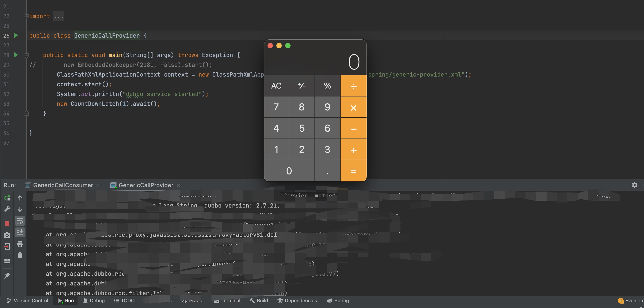
Task: Stop the running process with the red stop button
Action: (7, 223)
